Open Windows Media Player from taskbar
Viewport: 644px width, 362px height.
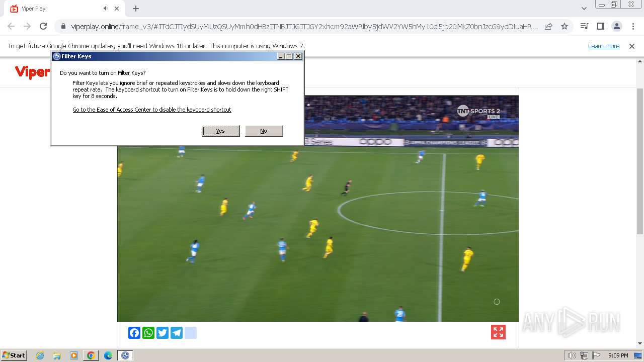(74, 355)
